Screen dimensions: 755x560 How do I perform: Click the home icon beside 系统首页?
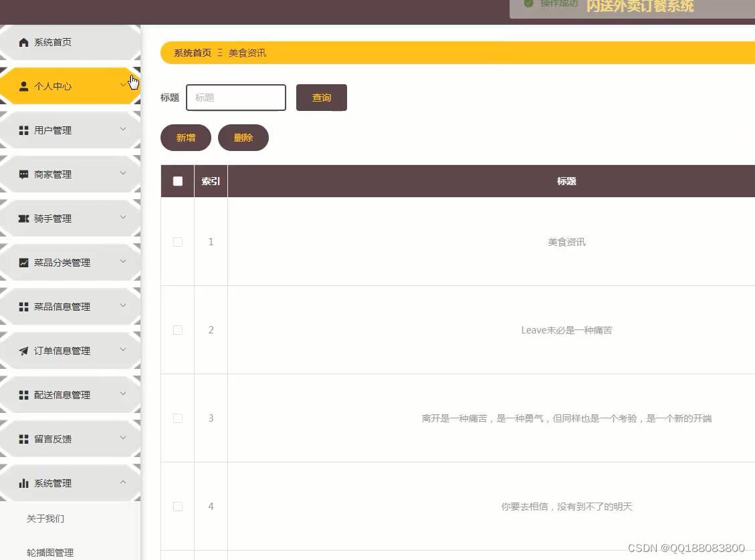(x=23, y=42)
